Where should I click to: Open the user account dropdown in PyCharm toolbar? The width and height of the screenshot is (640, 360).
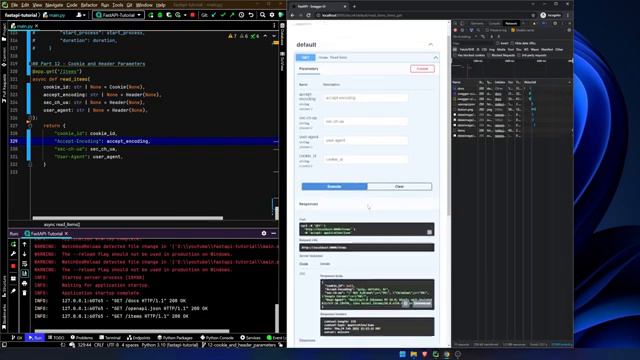point(81,15)
